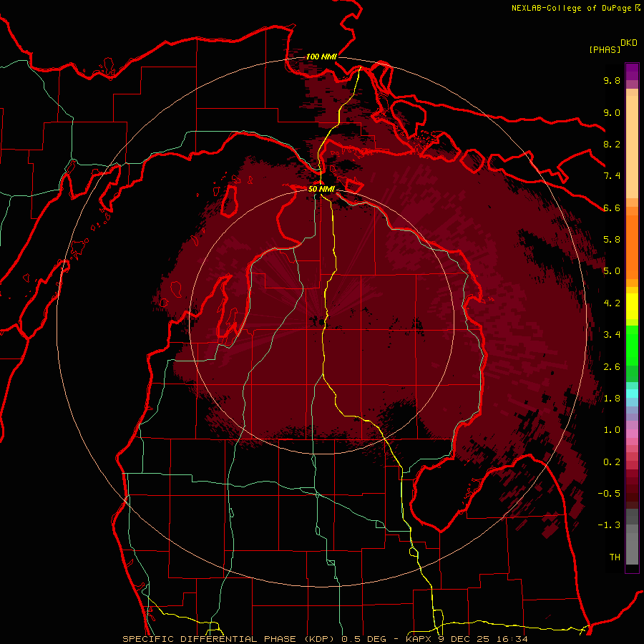Click the KAPX station identifier
This screenshot has height=644, width=644.
coord(420,639)
